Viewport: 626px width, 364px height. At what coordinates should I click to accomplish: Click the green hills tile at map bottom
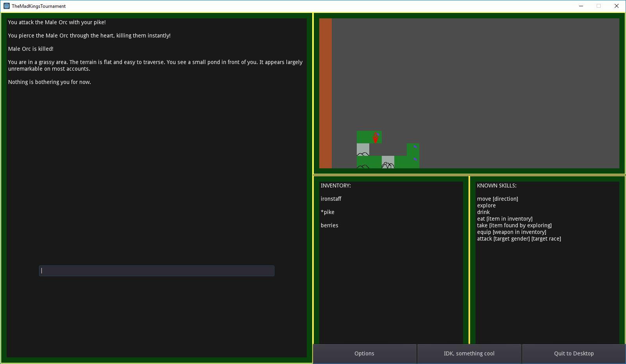coord(363,162)
